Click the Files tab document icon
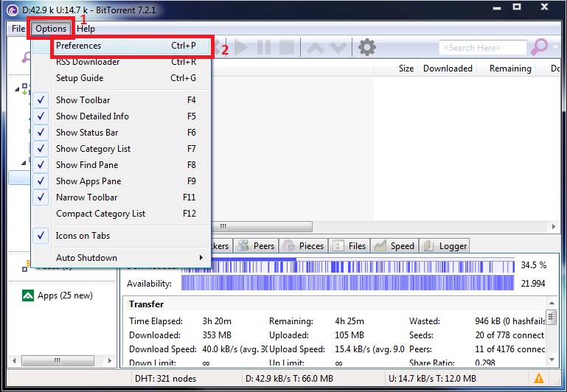The width and height of the screenshot is (567, 392). tap(338, 245)
